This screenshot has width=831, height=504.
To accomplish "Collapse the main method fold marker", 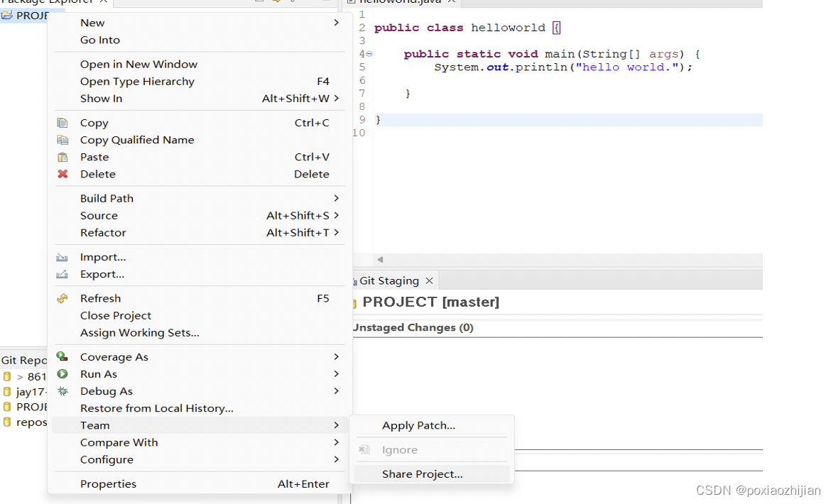I will (369, 54).
